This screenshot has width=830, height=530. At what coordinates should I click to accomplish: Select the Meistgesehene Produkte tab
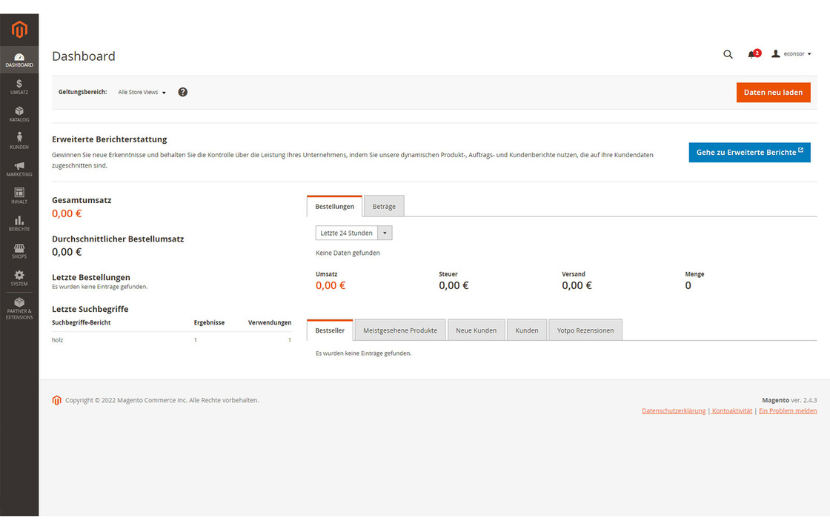pyautogui.click(x=400, y=330)
